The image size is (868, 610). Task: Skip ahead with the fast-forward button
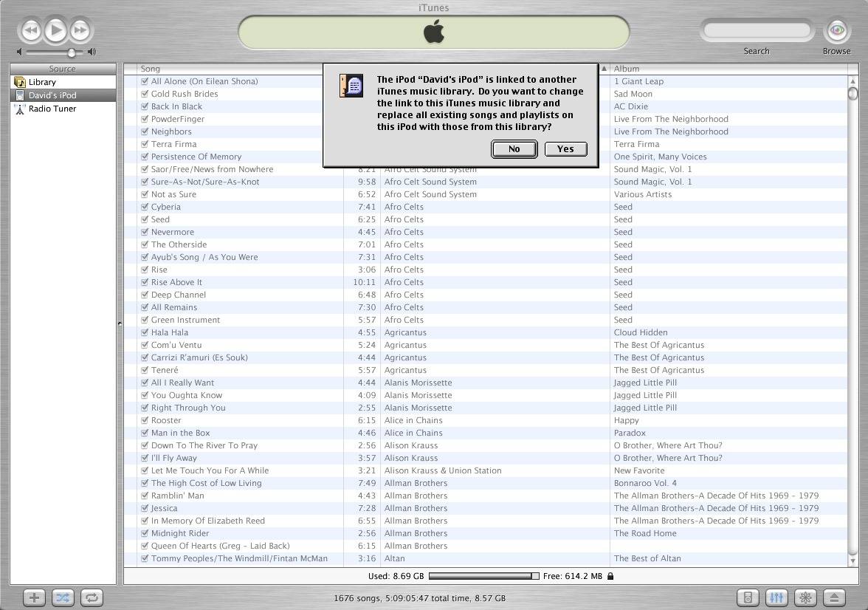point(80,30)
